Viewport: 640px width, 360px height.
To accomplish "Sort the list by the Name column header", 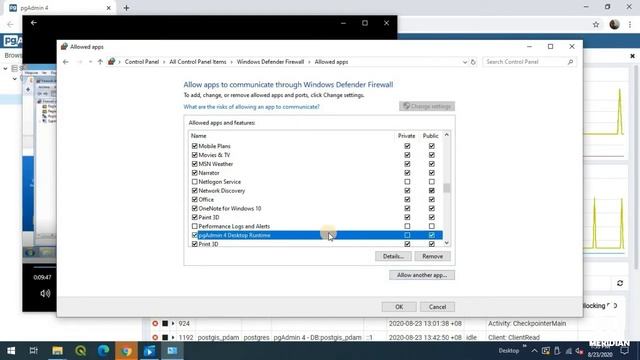I will 291,136.
